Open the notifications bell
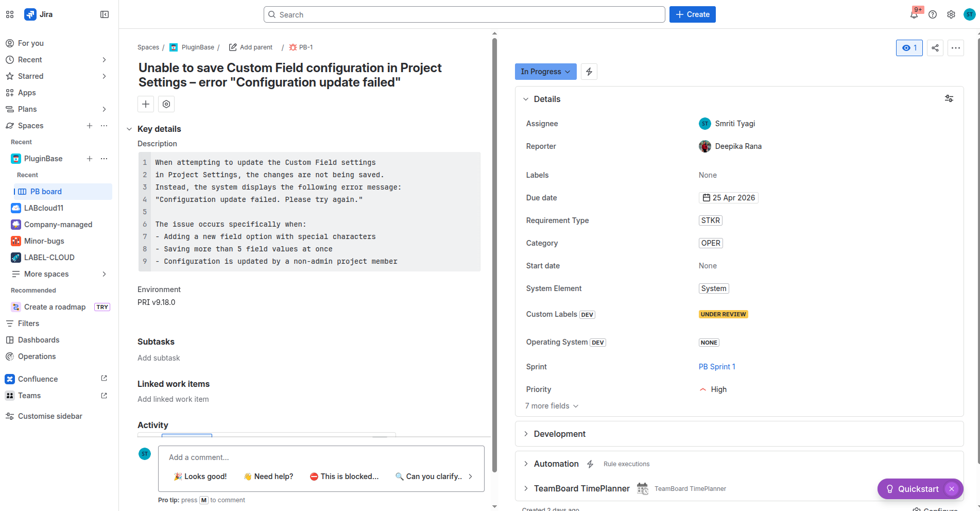Viewport: 980px width, 511px height. pos(914,14)
